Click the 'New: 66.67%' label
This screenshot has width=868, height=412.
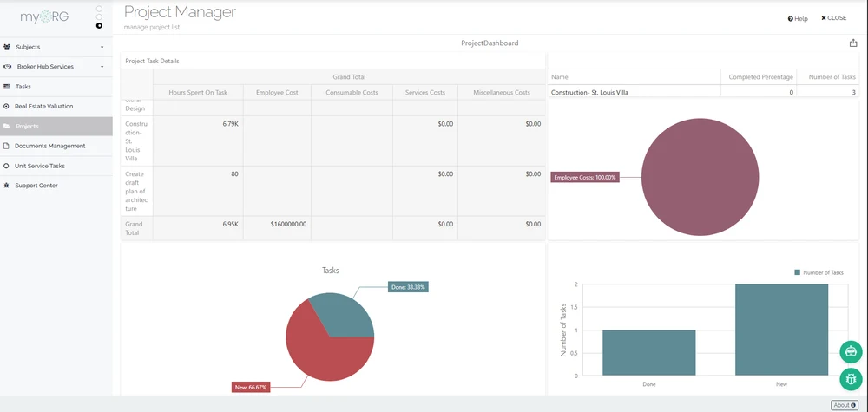tap(251, 387)
